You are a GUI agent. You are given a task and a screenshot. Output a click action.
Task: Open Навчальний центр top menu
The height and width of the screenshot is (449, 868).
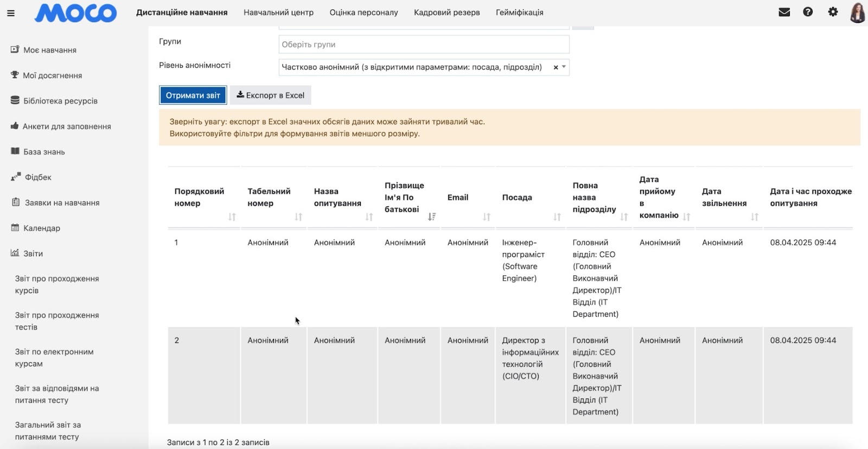coord(278,12)
